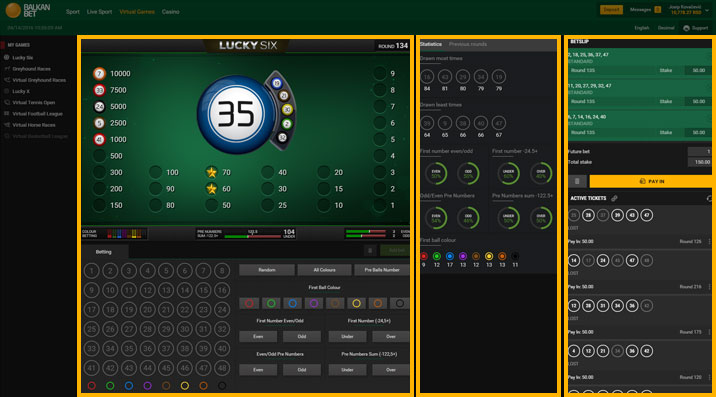The width and height of the screenshot is (716, 397).
Task: Open the English language selector
Action: 642,28
